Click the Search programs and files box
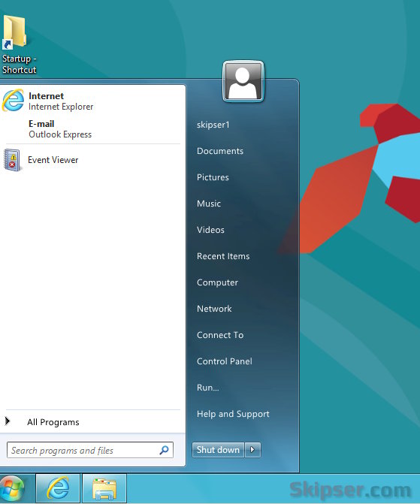The width and height of the screenshot is (420, 504). tap(90, 450)
